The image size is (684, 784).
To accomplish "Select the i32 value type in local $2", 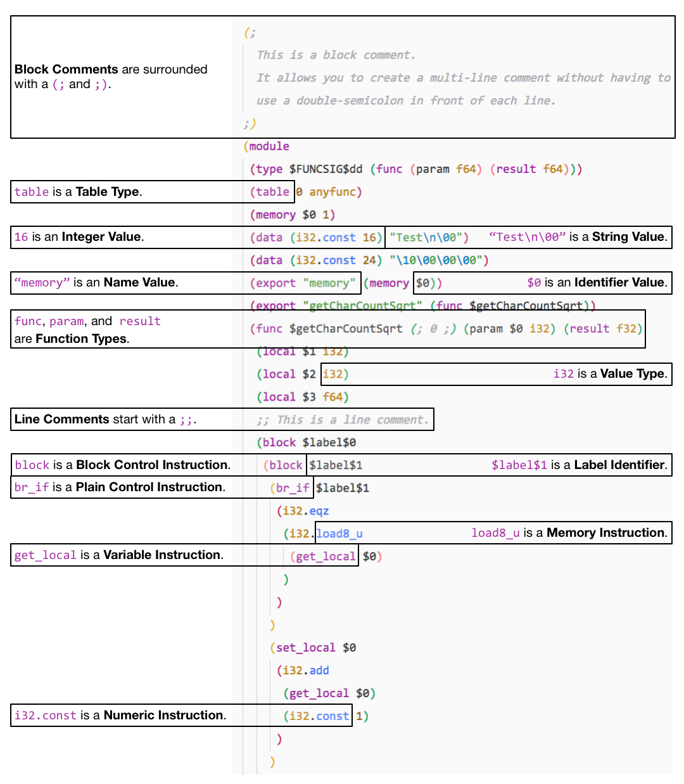I will (x=334, y=374).
